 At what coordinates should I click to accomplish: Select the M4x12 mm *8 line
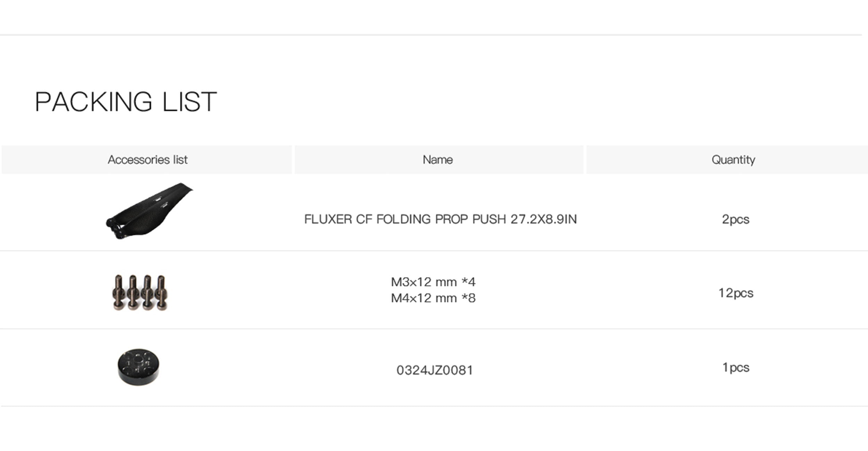pyautogui.click(x=433, y=298)
